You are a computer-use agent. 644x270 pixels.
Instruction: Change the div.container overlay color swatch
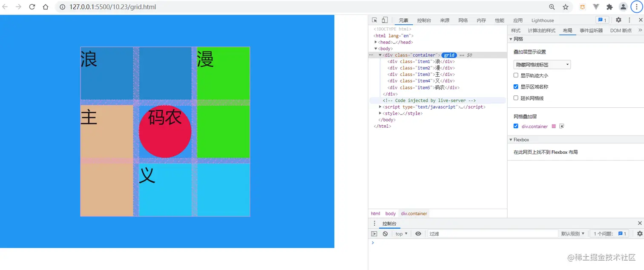click(x=554, y=126)
